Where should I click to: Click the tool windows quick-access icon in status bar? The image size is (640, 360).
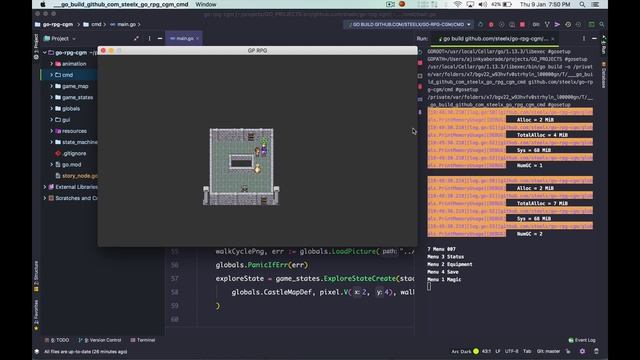(x=37, y=351)
